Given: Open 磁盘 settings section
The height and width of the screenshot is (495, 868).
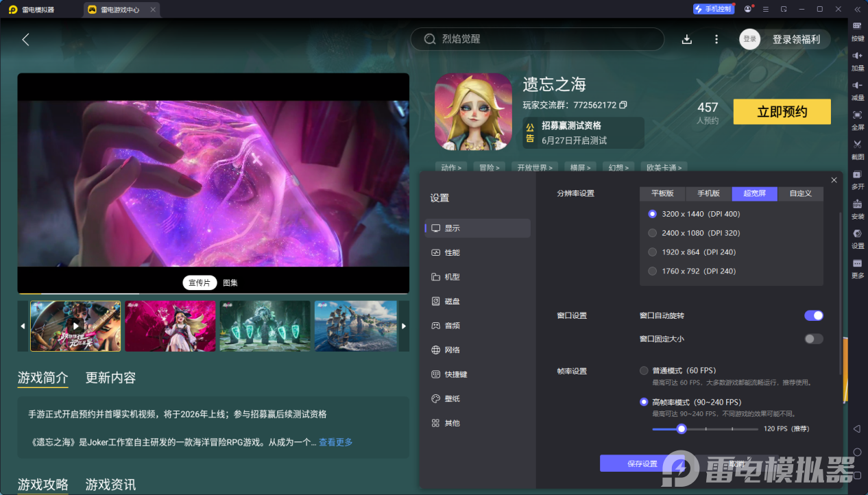Looking at the screenshot, I should click(x=478, y=301).
